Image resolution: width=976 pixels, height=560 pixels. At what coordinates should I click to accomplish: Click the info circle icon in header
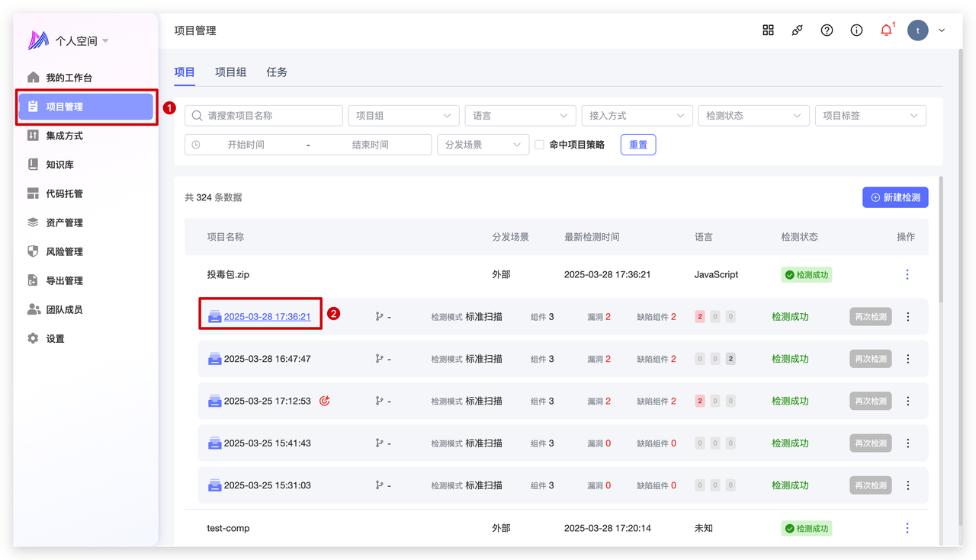click(856, 30)
